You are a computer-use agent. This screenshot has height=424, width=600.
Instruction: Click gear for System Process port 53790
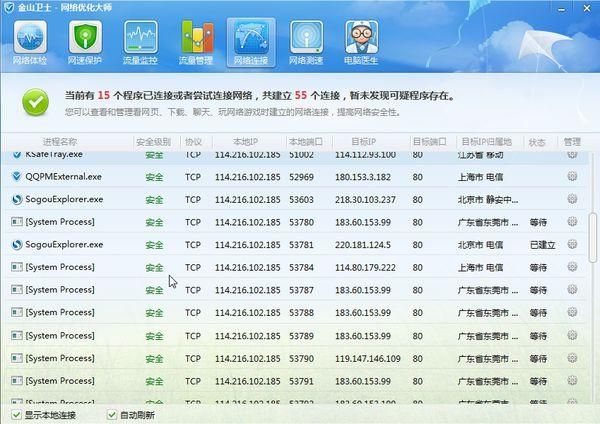pyautogui.click(x=572, y=358)
